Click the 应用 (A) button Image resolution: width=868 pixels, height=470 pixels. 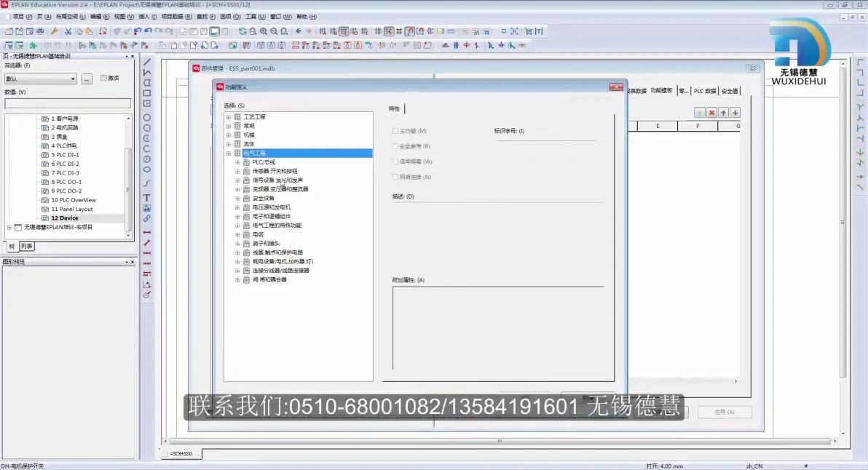point(724,412)
